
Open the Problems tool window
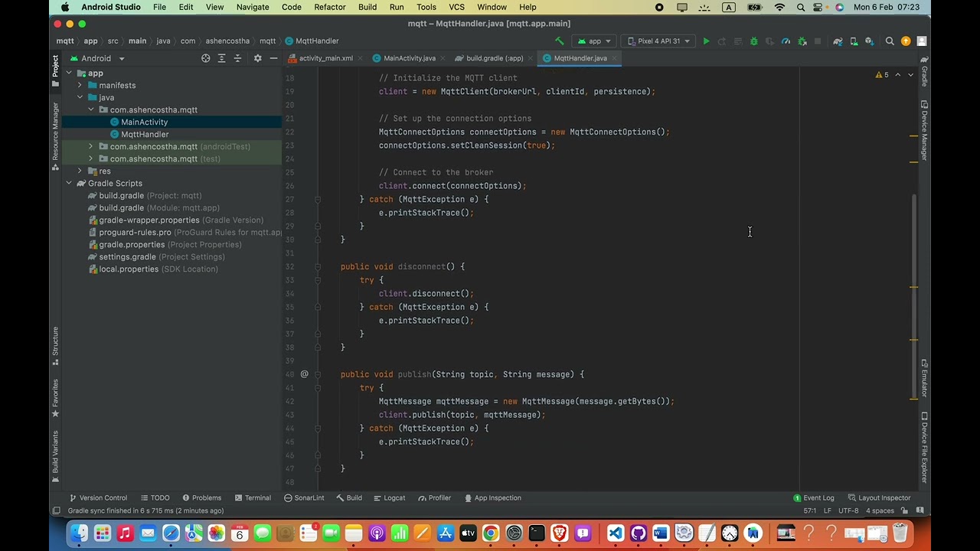pos(201,498)
